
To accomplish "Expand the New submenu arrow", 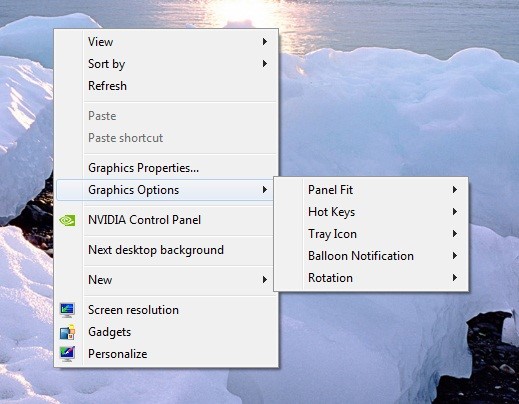I will [x=265, y=280].
